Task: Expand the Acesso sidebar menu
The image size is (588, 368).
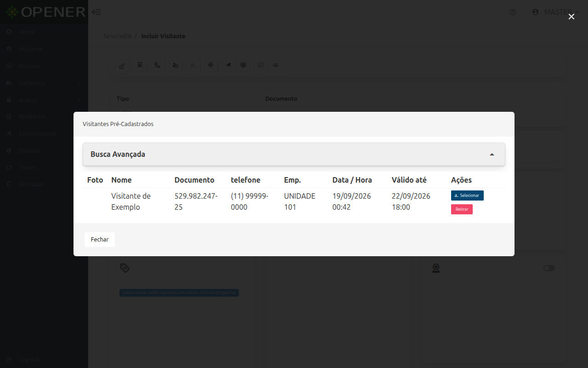Action: click(44, 100)
